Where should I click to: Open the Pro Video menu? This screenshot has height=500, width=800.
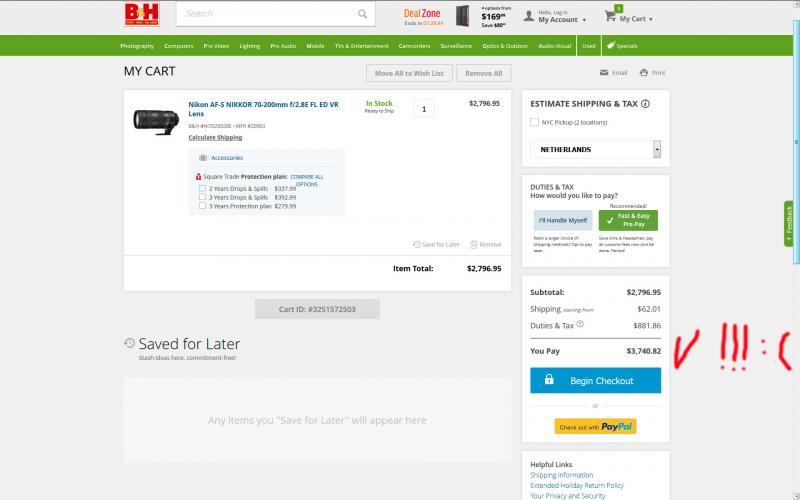tap(216, 46)
